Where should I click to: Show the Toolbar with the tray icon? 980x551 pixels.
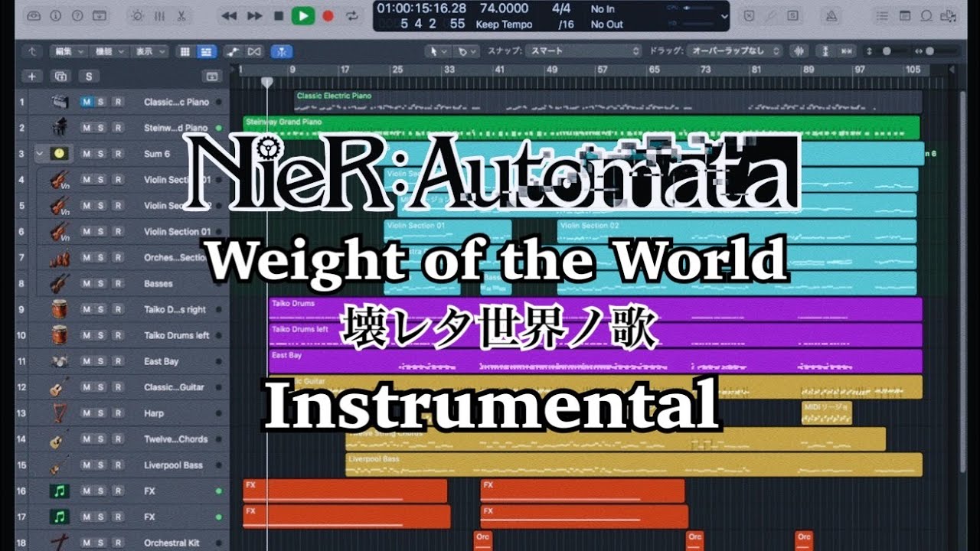pos(100,15)
